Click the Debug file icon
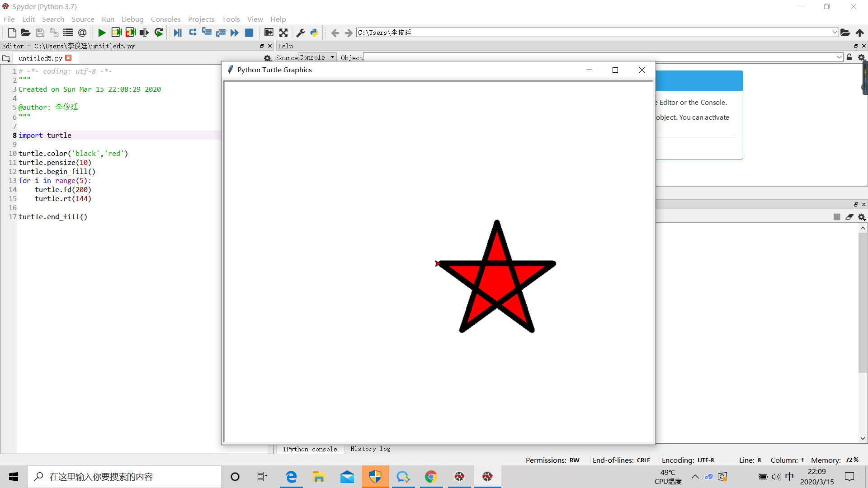Screen dimensions: 868x488 (x=178, y=33)
